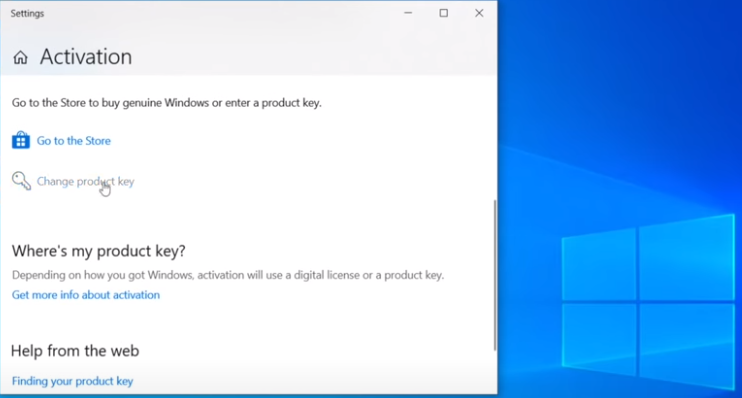Click the "Where's my product key?" heading
The width and height of the screenshot is (742, 398).
tap(98, 251)
